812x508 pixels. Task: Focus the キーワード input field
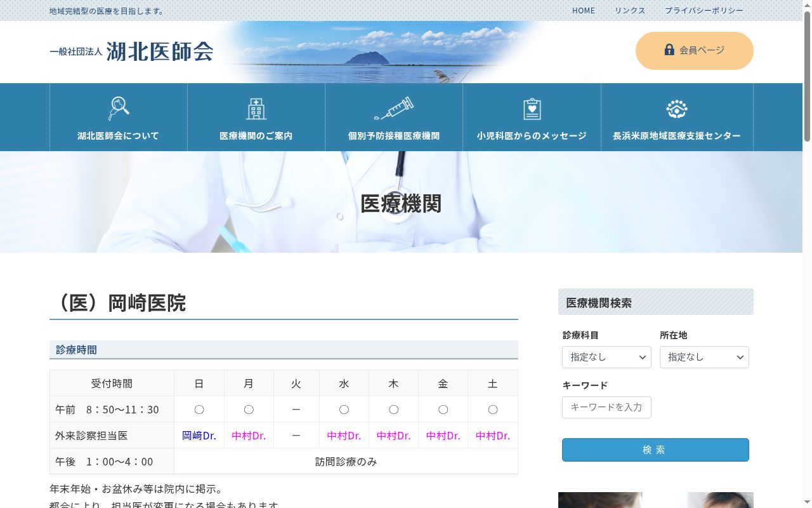click(x=606, y=407)
